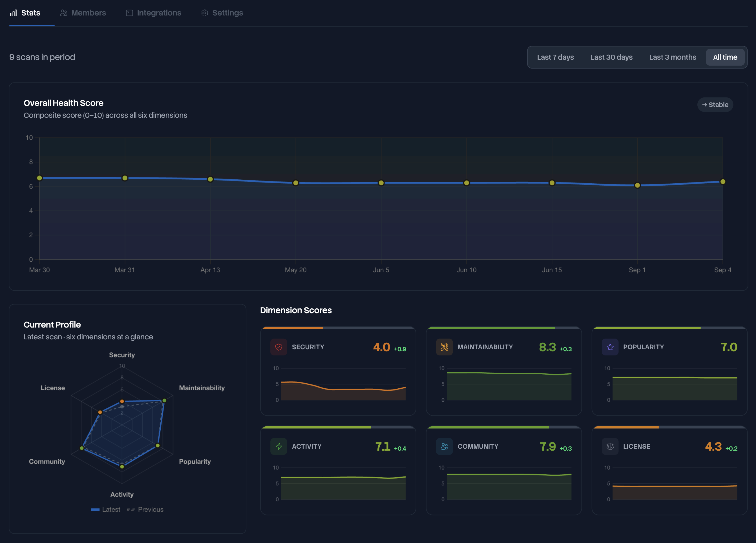Click the Sep 4 data point
This screenshot has height=543, width=756.
[x=723, y=182]
